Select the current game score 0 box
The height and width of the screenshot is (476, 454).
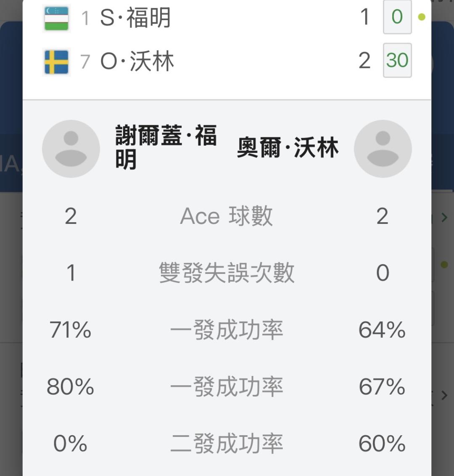tap(397, 17)
